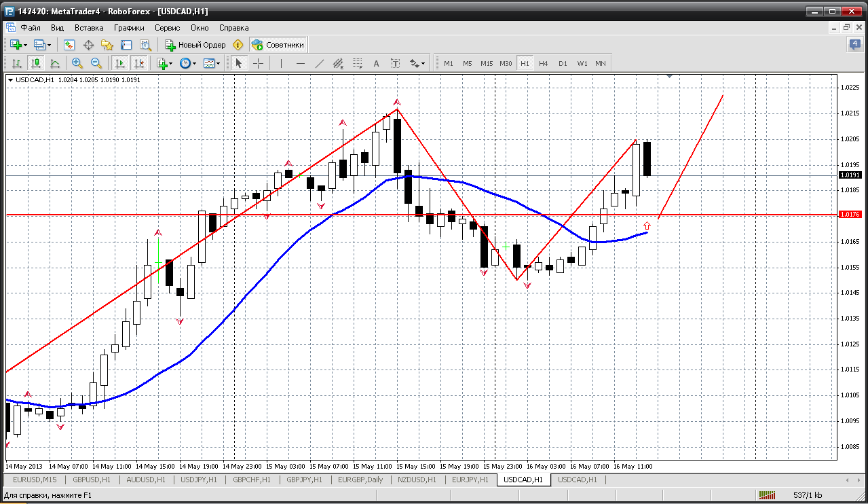Click the red 1.0176 price label
Screen dimensions: 868x504
[850, 215]
